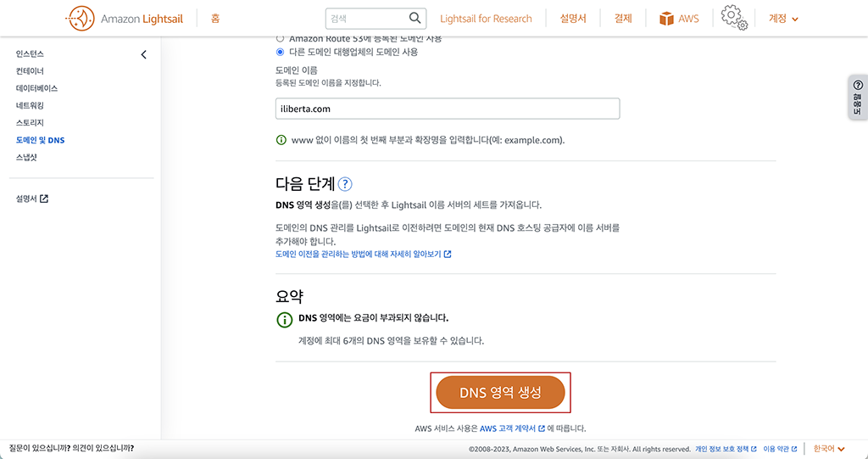Open 개인 정보 보호 정책 link
This screenshot has width=868, height=459.
coord(726,449)
